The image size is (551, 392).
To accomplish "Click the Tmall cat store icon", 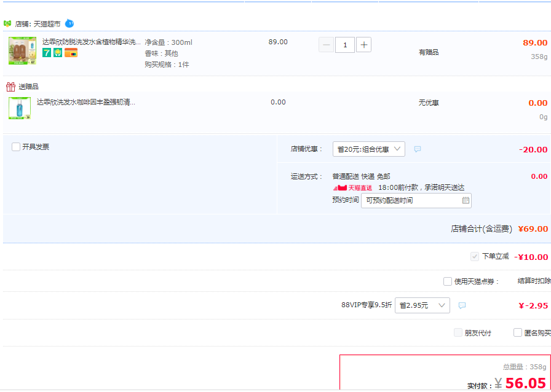I will click(7, 23).
